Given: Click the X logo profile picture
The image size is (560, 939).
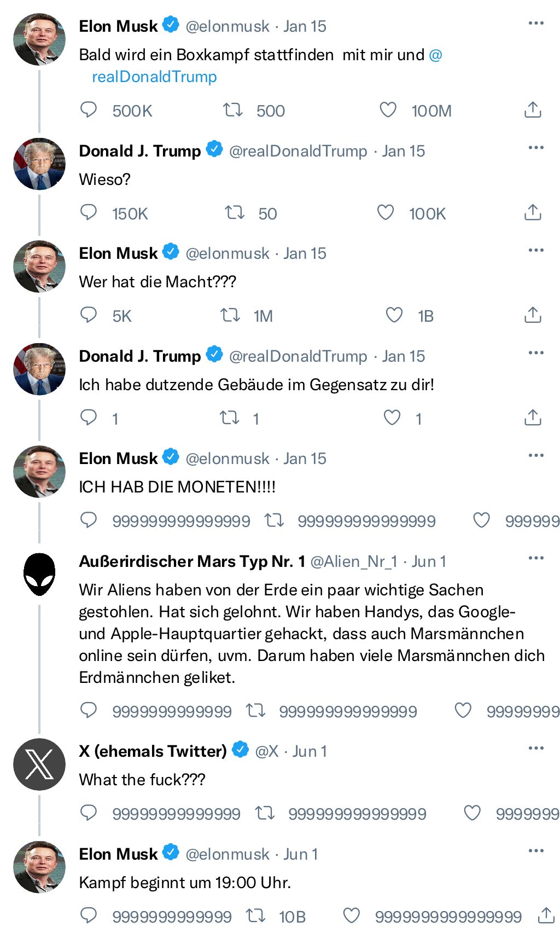Looking at the screenshot, I should (39, 764).
